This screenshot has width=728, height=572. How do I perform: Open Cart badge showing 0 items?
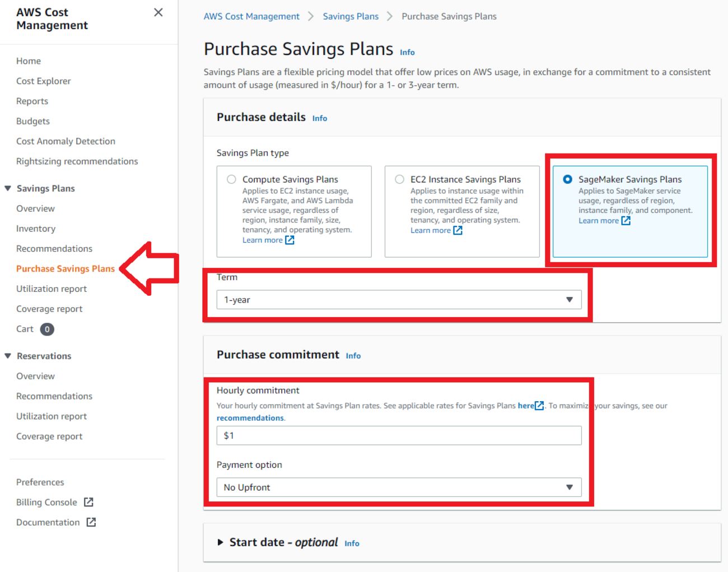[47, 329]
